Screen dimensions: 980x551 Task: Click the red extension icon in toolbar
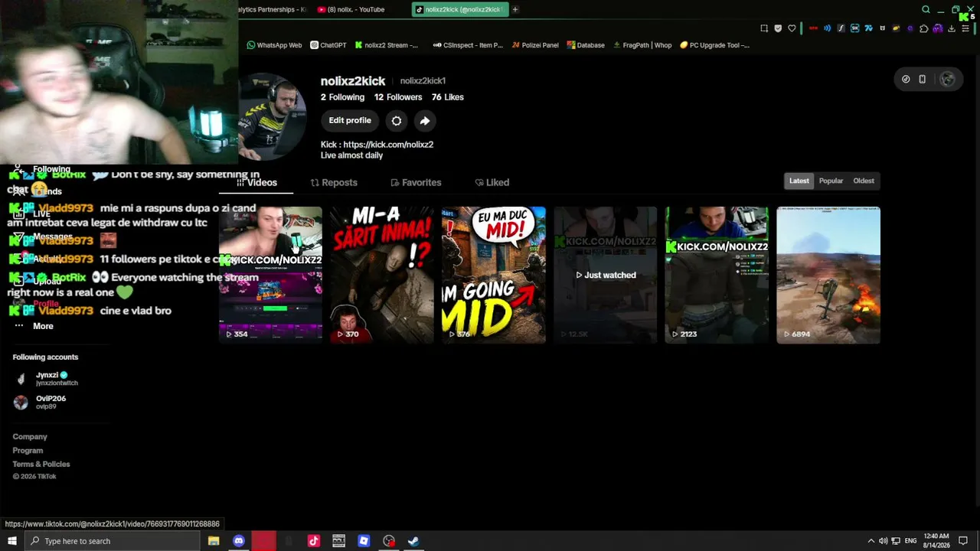point(813,28)
